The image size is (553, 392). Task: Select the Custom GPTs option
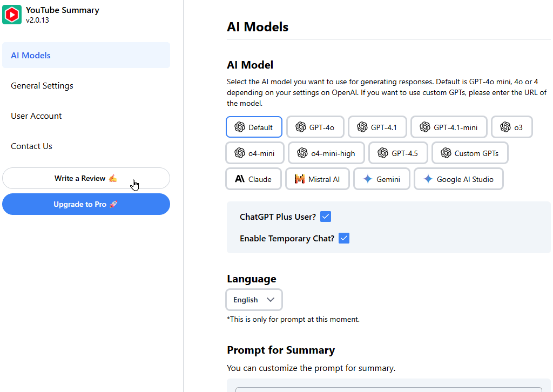470,153
